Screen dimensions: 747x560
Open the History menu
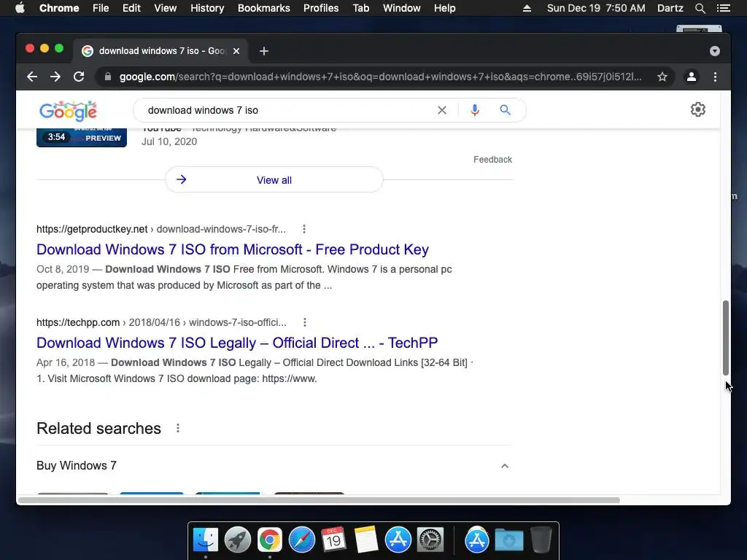[207, 8]
